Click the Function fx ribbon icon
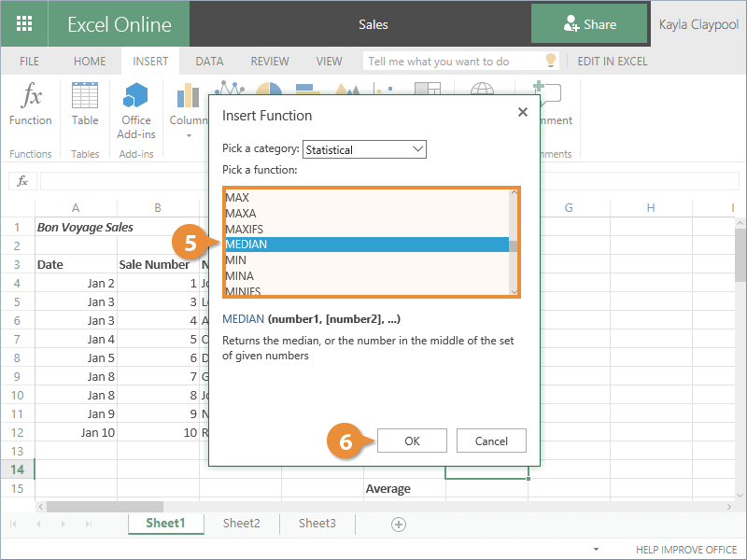Image resolution: width=747 pixels, height=560 pixels. [x=31, y=103]
